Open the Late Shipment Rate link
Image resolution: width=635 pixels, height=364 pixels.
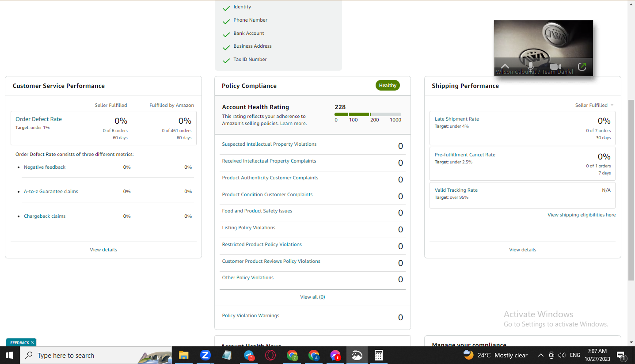[x=456, y=119]
